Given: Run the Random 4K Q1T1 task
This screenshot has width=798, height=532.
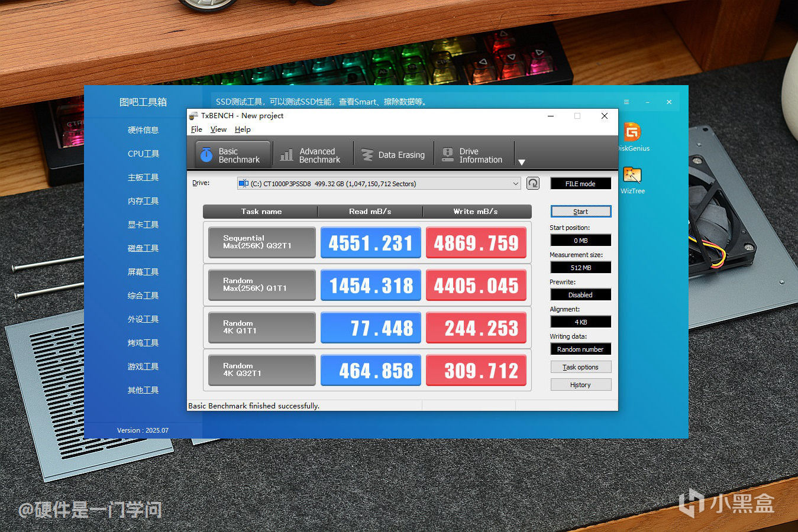Looking at the screenshot, I should coord(261,327).
